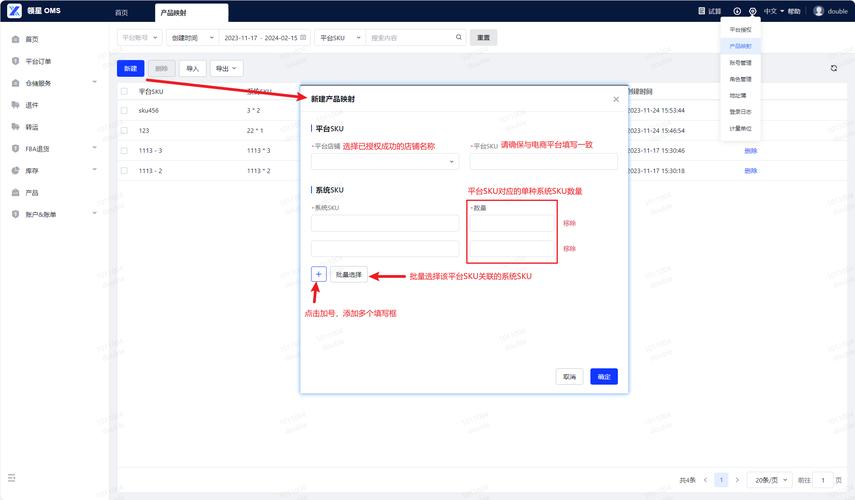Check the checkbox for row 1113 - 3
Screen dimensions: 855x500
coord(124,150)
